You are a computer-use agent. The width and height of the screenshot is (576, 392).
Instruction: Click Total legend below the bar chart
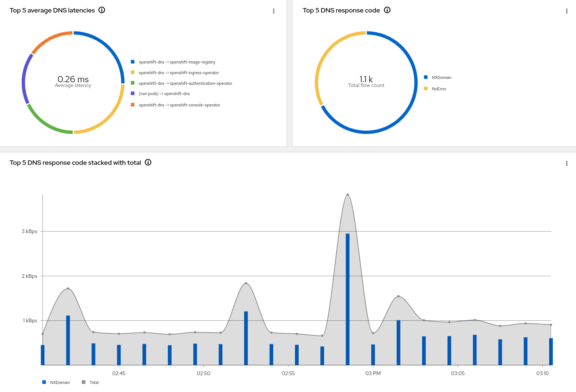click(94, 382)
